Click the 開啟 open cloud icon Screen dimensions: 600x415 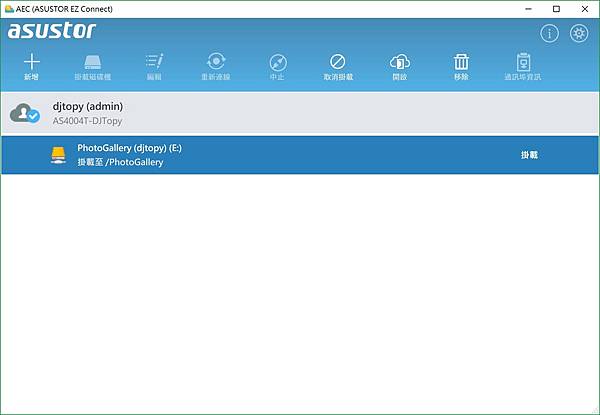point(400,62)
